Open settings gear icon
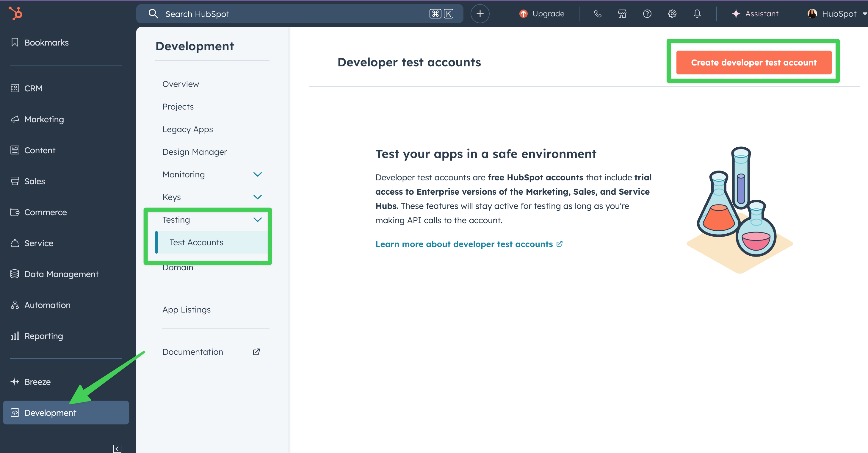This screenshot has height=453, width=868. pos(672,14)
